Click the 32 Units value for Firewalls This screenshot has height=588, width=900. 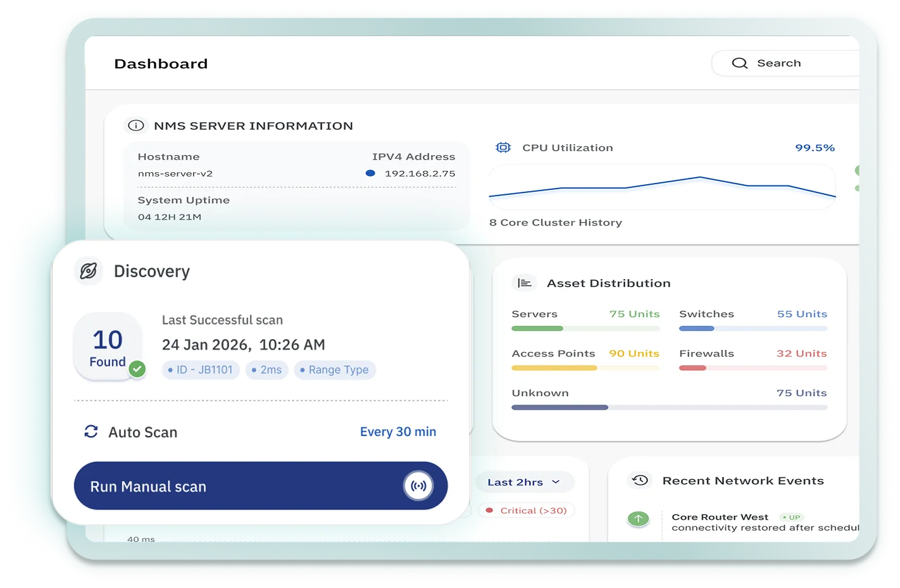pyautogui.click(x=802, y=353)
